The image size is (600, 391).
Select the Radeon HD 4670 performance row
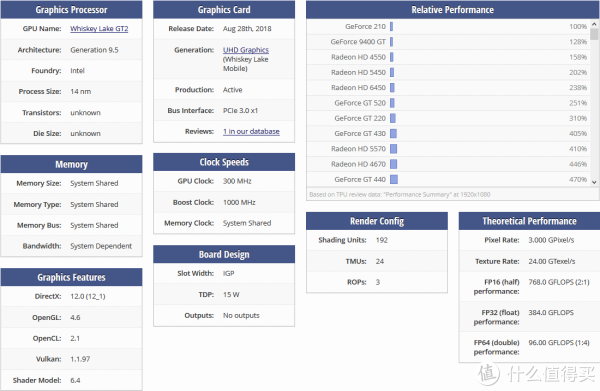[448, 164]
